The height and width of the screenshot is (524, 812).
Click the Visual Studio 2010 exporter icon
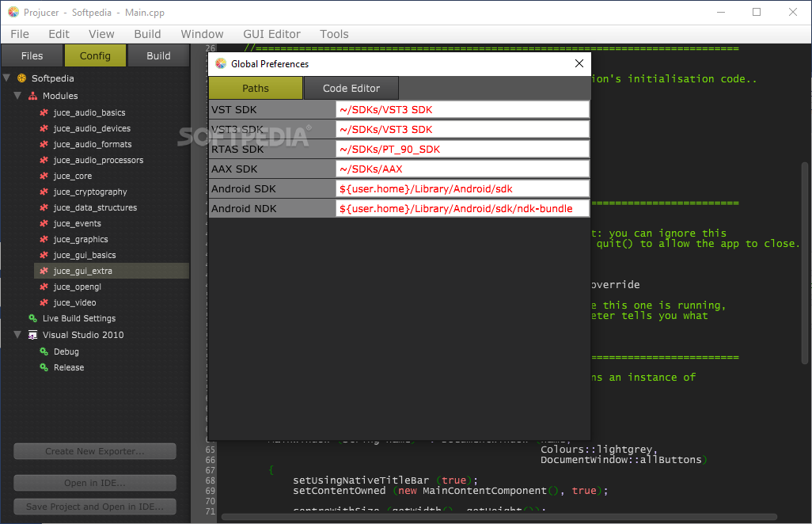click(32, 335)
